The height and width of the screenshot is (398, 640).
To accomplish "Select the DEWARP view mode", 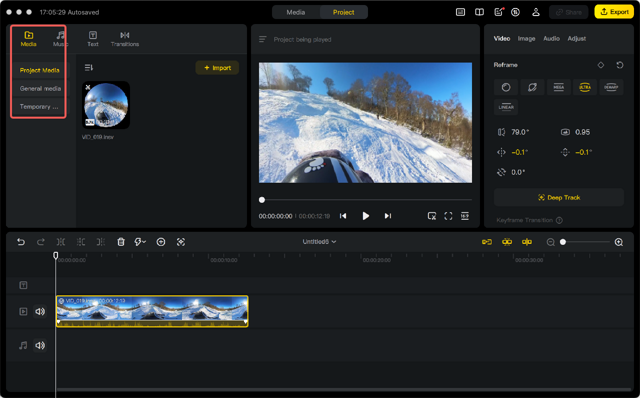I will tap(611, 87).
